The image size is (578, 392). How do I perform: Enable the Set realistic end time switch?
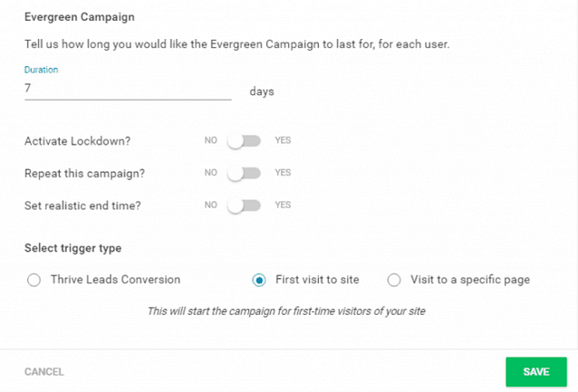coord(244,206)
